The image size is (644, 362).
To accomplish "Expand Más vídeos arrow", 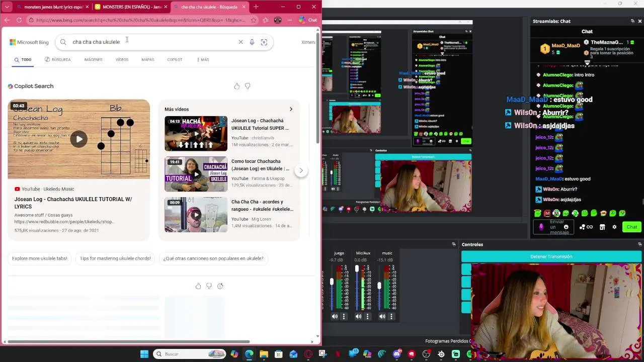I will (x=291, y=109).
